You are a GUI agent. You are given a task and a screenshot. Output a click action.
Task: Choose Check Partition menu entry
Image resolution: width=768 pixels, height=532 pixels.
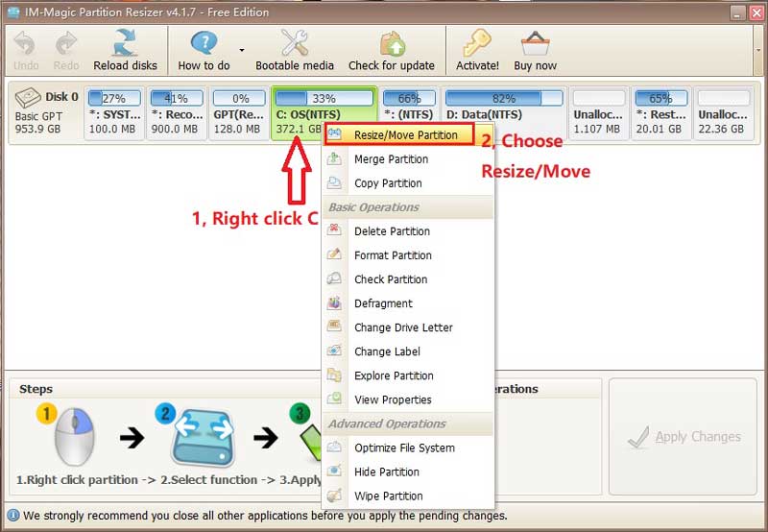click(x=408, y=279)
